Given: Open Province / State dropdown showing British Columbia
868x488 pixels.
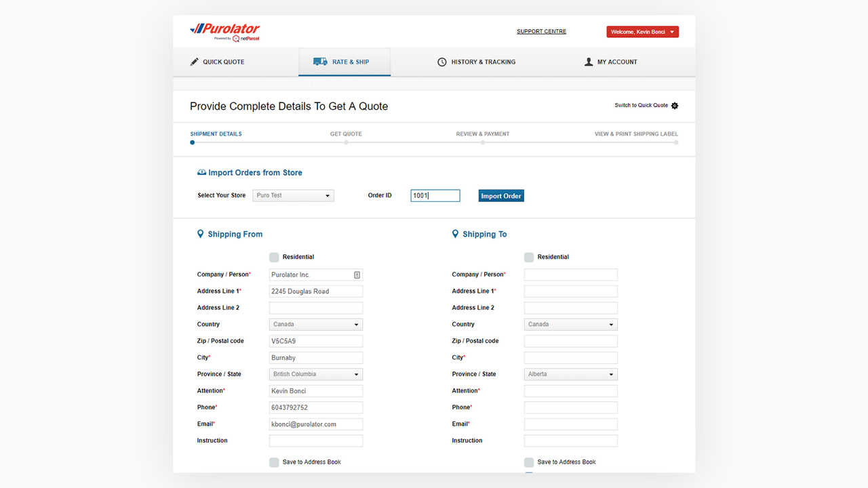Looking at the screenshot, I should [x=316, y=374].
